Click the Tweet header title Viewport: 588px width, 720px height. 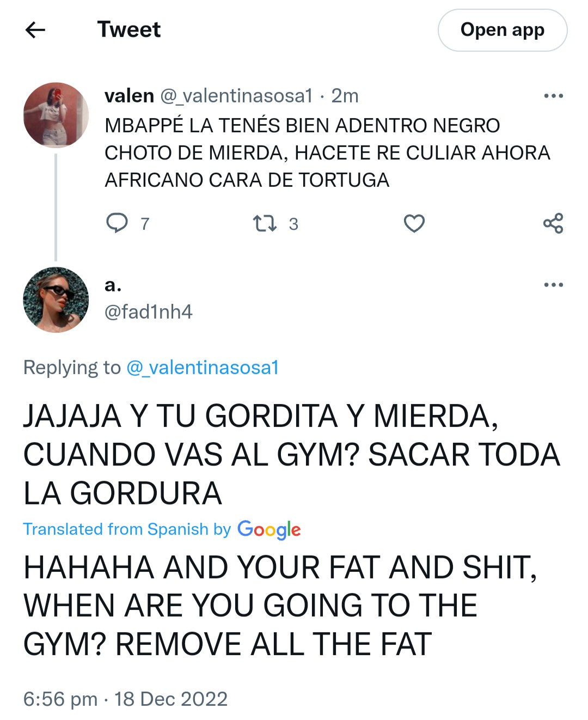click(x=129, y=30)
